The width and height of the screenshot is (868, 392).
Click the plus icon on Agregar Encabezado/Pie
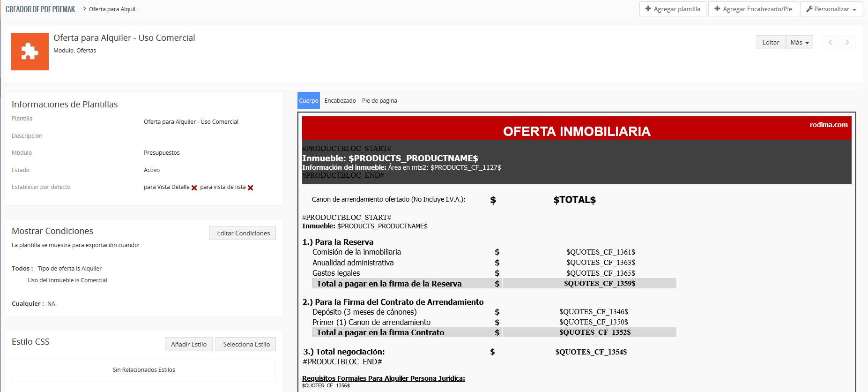(717, 9)
